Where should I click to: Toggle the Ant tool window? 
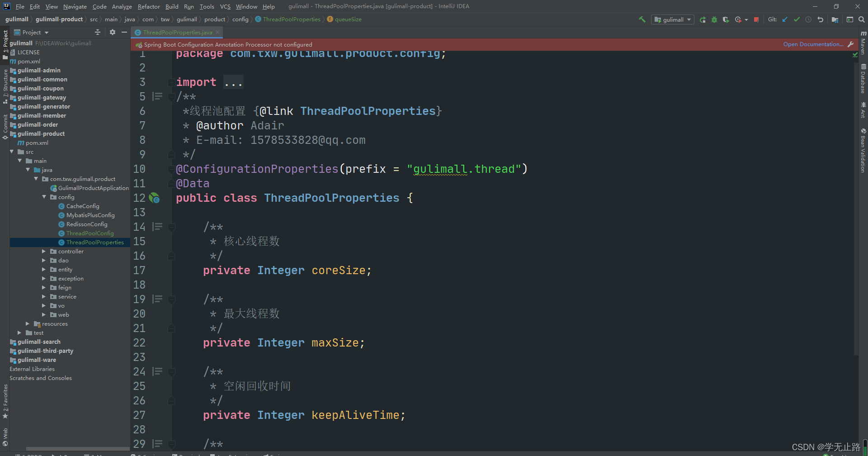863,110
